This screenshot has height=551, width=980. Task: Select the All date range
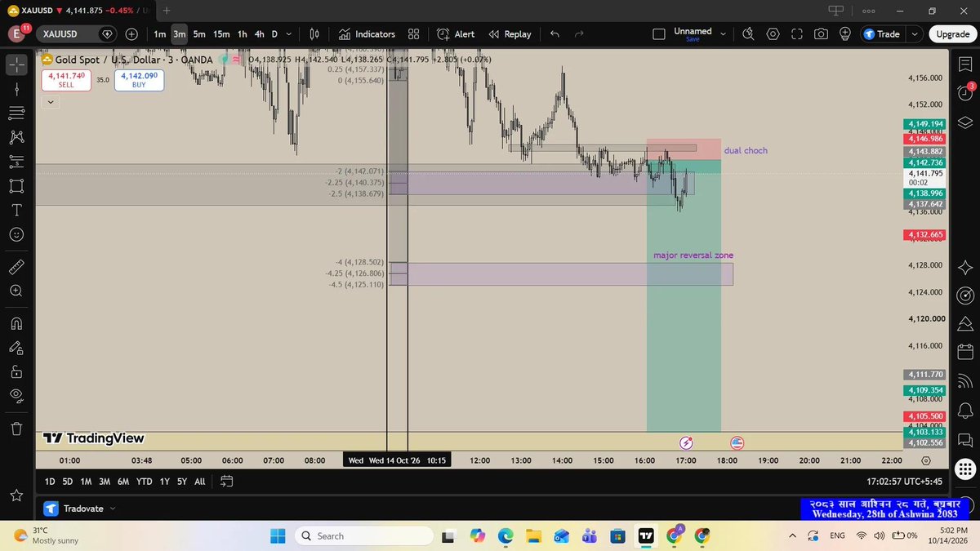click(200, 482)
